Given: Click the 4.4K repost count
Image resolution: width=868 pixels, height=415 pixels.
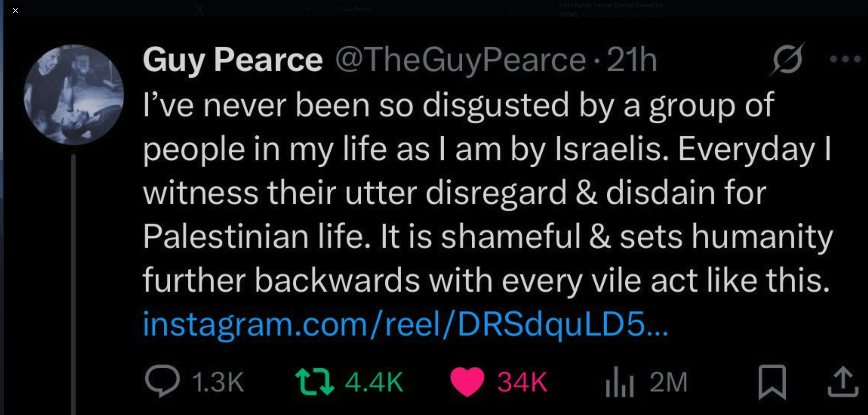Looking at the screenshot, I should pyautogui.click(x=374, y=382).
